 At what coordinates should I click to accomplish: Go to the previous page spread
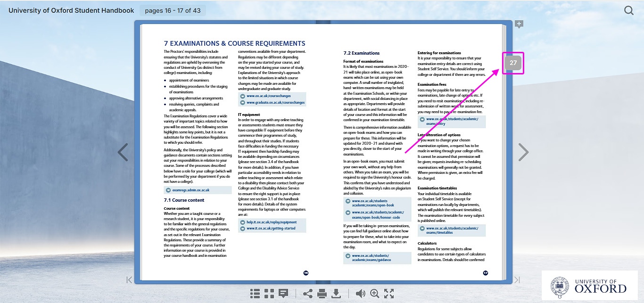pyautogui.click(x=123, y=152)
